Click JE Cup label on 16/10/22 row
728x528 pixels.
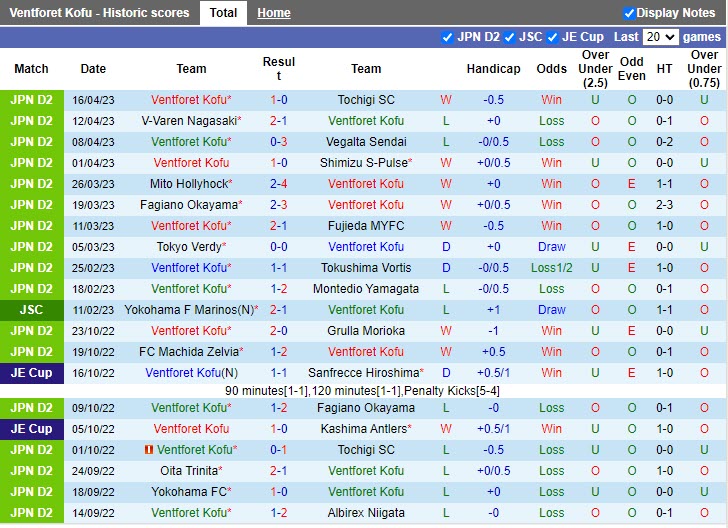tap(32, 373)
